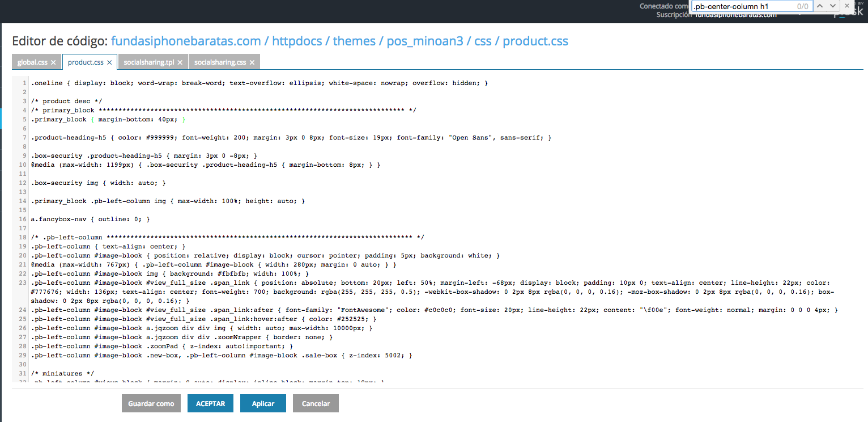Go to next find match arrow
The height and width of the screenshot is (422, 868).
coord(832,6)
